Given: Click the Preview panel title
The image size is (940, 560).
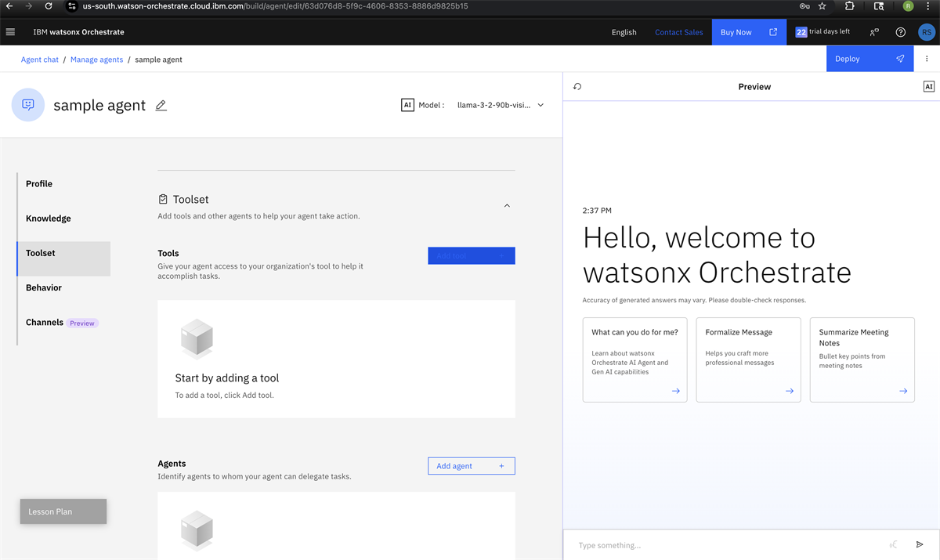Looking at the screenshot, I should [x=754, y=87].
